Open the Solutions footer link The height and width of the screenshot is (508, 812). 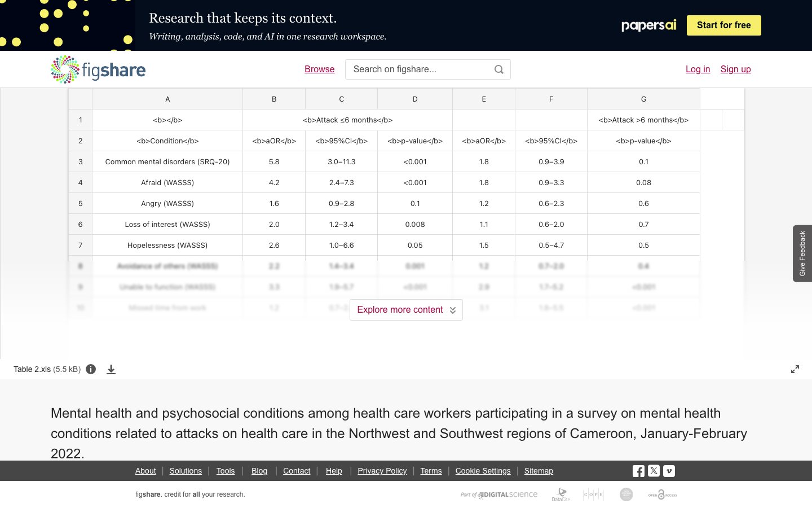[x=186, y=471]
